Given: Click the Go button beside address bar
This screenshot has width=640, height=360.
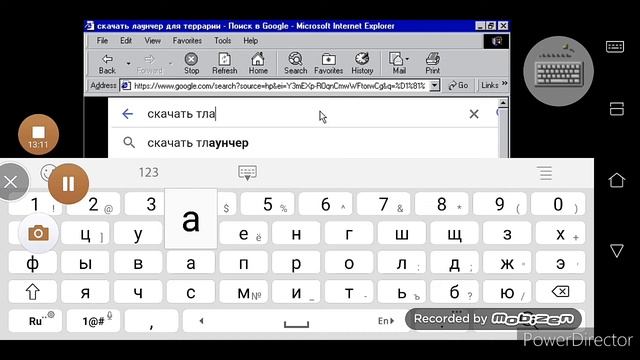Looking at the screenshot, I should pos(458,85).
